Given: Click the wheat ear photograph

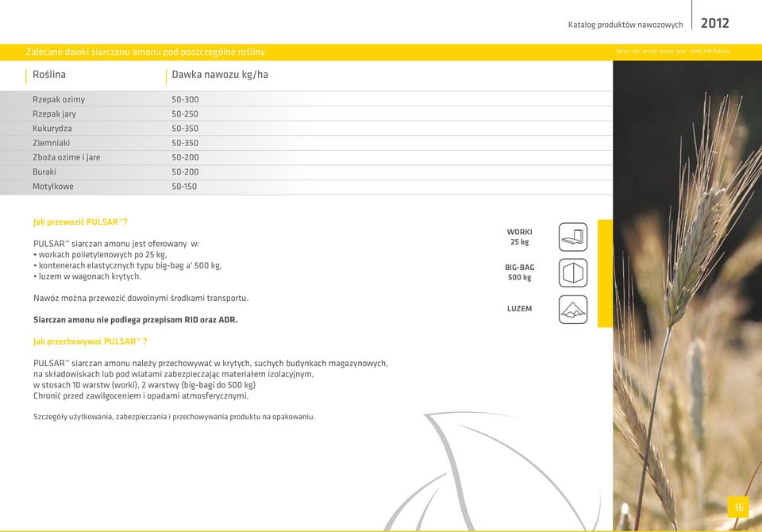Looking at the screenshot, I should (687, 295).
